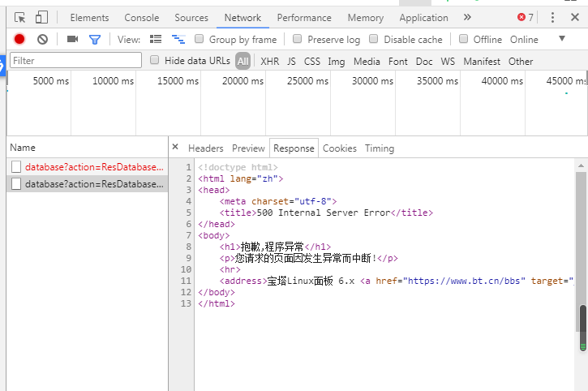Image resolution: width=588 pixels, height=391 pixels.
Task: Show more DevTools tabs chevron
Action: coord(467,17)
